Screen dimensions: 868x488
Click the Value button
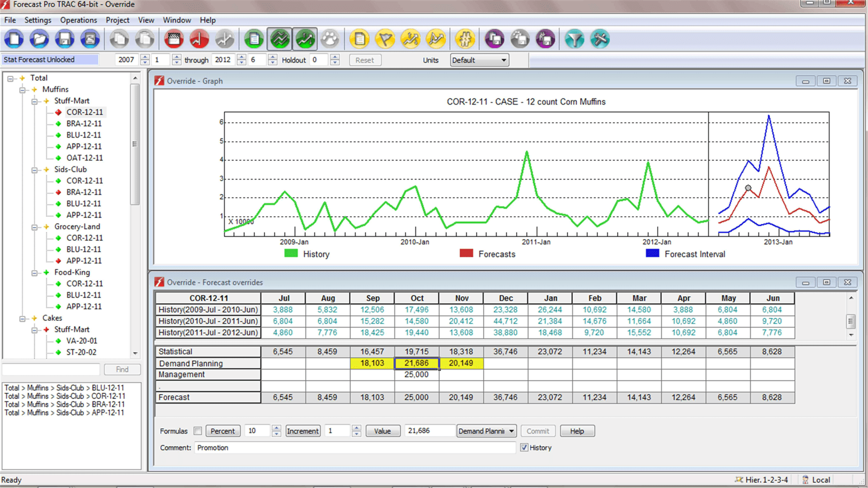[x=383, y=431]
